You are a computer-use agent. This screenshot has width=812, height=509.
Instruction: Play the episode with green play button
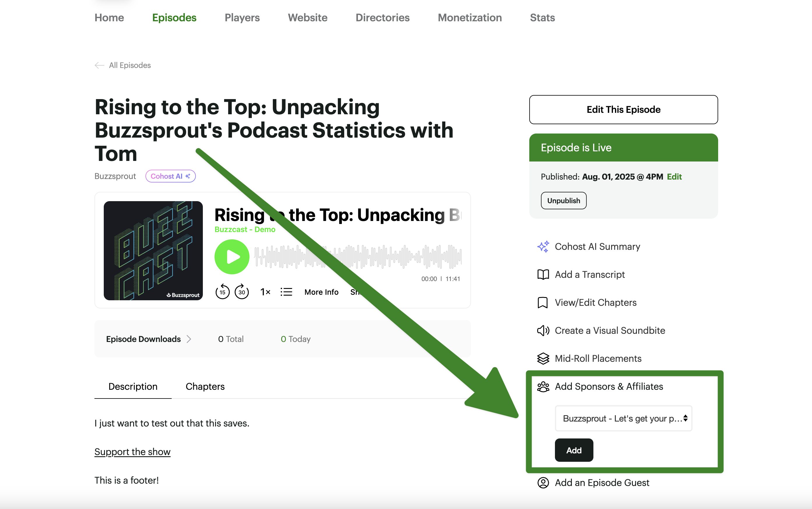[x=232, y=257]
